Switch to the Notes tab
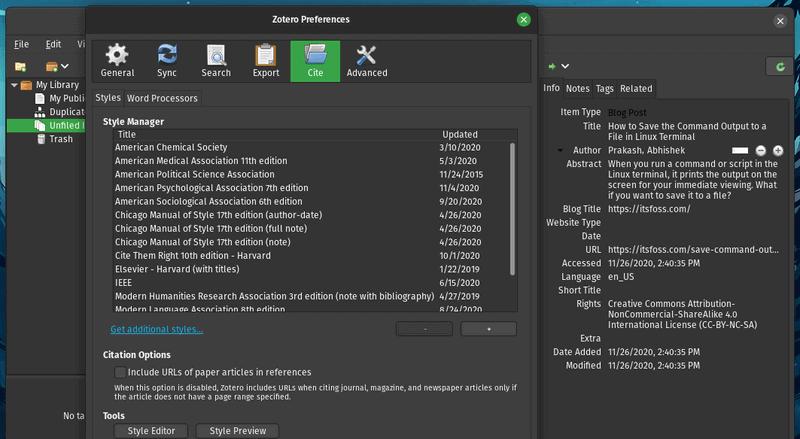This screenshot has height=439, width=800. tap(578, 89)
